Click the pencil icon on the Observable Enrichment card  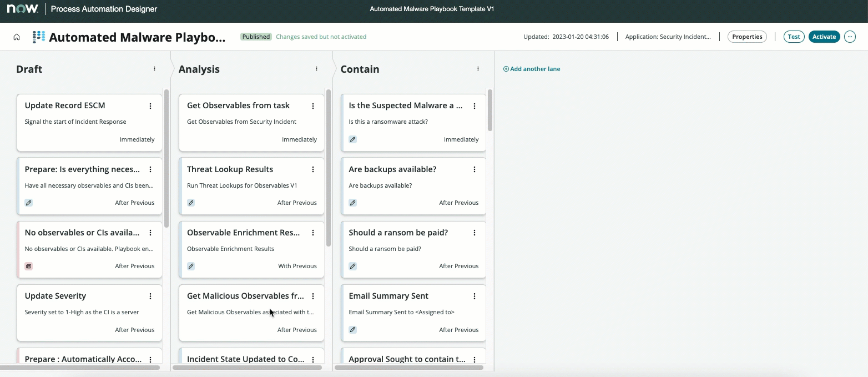click(x=191, y=266)
